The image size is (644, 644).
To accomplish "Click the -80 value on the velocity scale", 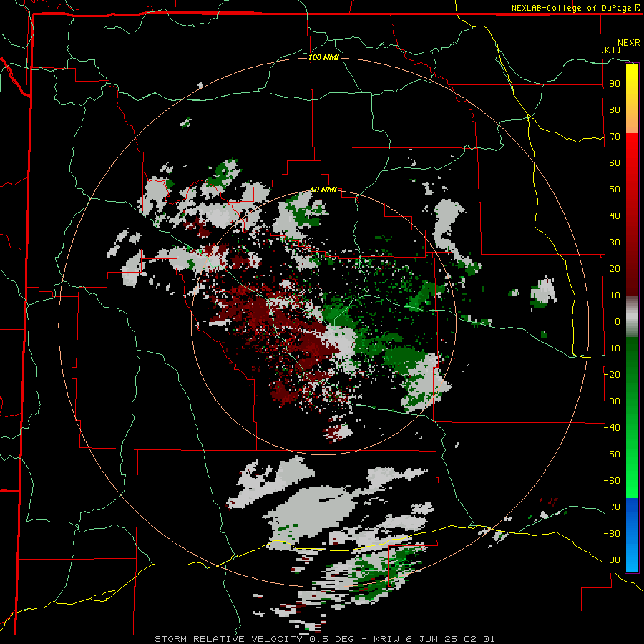I will [612, 534].
